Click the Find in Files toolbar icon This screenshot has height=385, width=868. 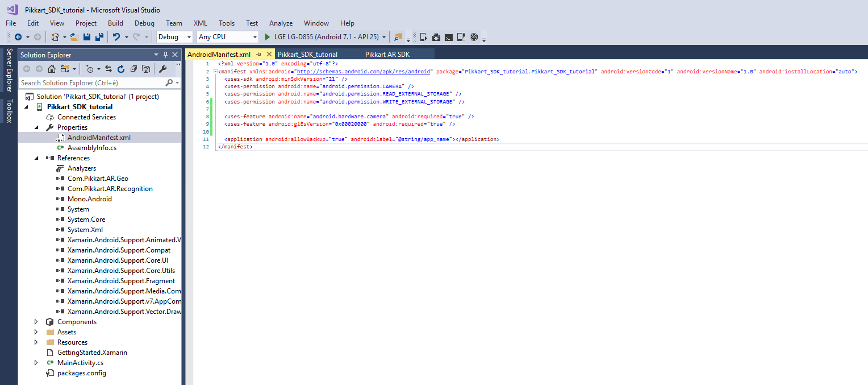pyautogui.click(x=398, y=37)
